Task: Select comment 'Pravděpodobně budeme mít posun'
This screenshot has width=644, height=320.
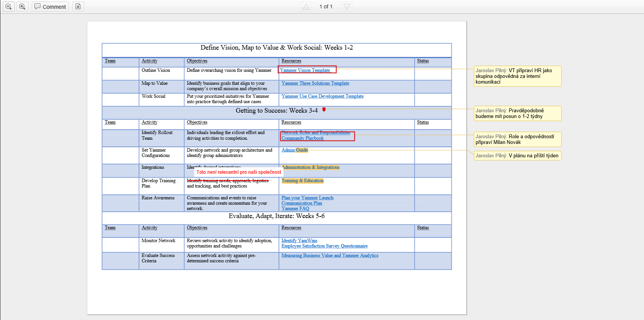Action: pyautogui.click(x=517, y=113)
